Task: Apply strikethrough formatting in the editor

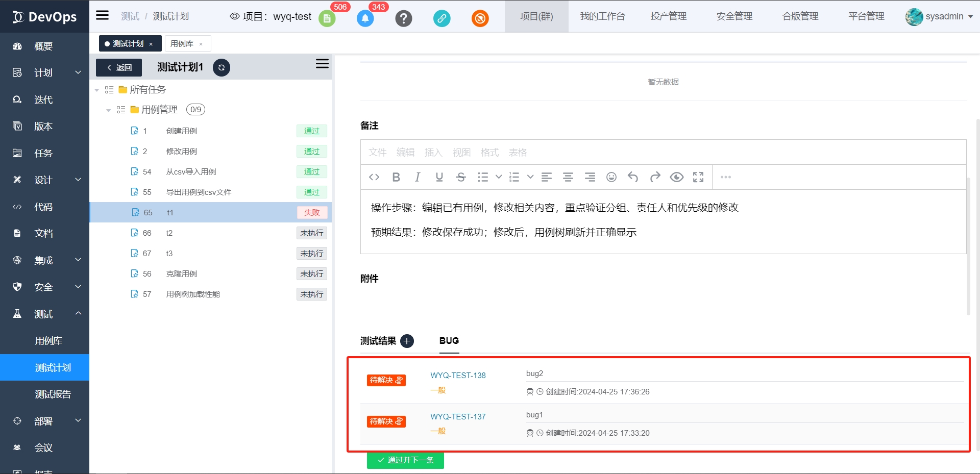Action: coord(461,177)
